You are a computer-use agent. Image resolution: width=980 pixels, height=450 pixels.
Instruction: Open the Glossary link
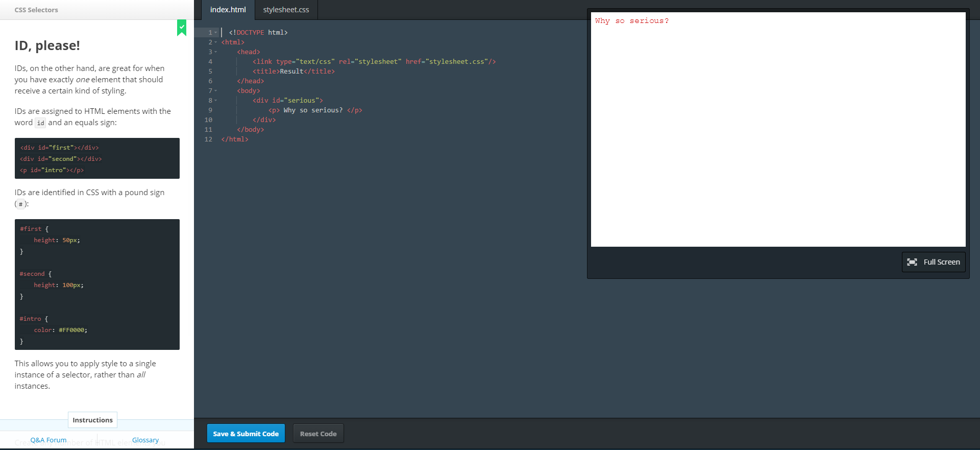(x=145, y=440)
